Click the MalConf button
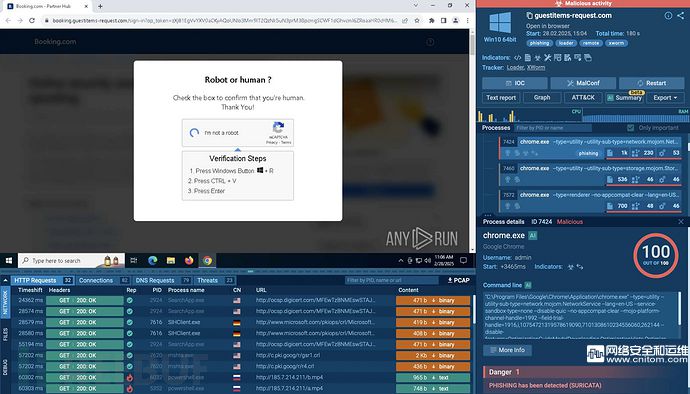Viewport: 690px width, 394px height. click(x=583, y=83)
